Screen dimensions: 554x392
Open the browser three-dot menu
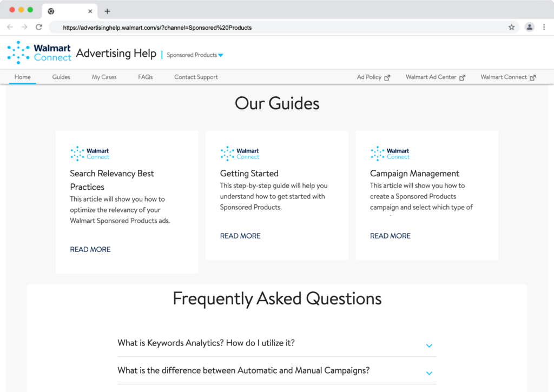coord(544,27)
